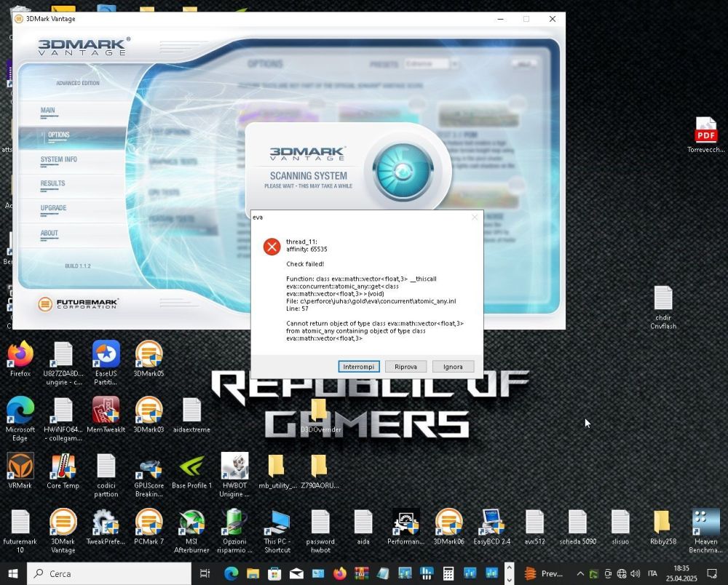728x585 pixels.
Task: Select the U827Z0A8D ungine desktop file
Action: (x=63, y=363)
